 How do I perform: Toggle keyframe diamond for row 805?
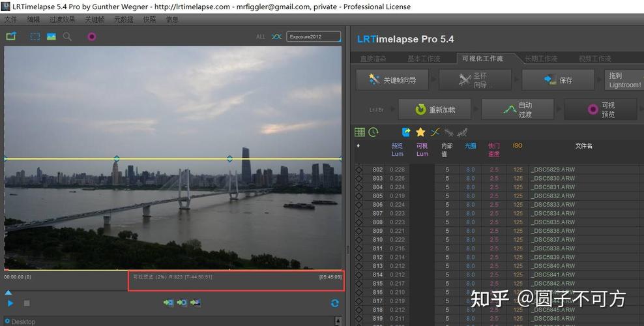(359, 196)
